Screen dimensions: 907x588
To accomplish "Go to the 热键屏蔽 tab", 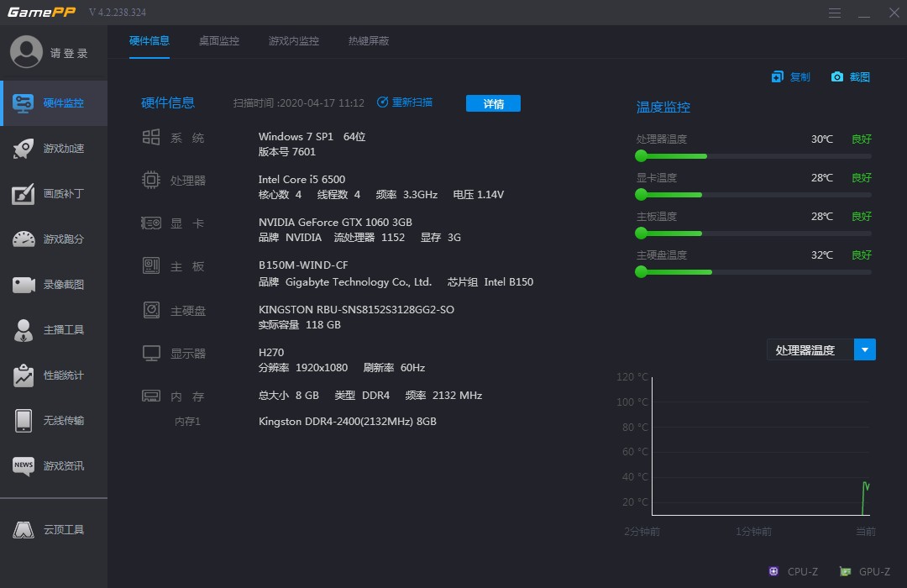I will (369, 41).
